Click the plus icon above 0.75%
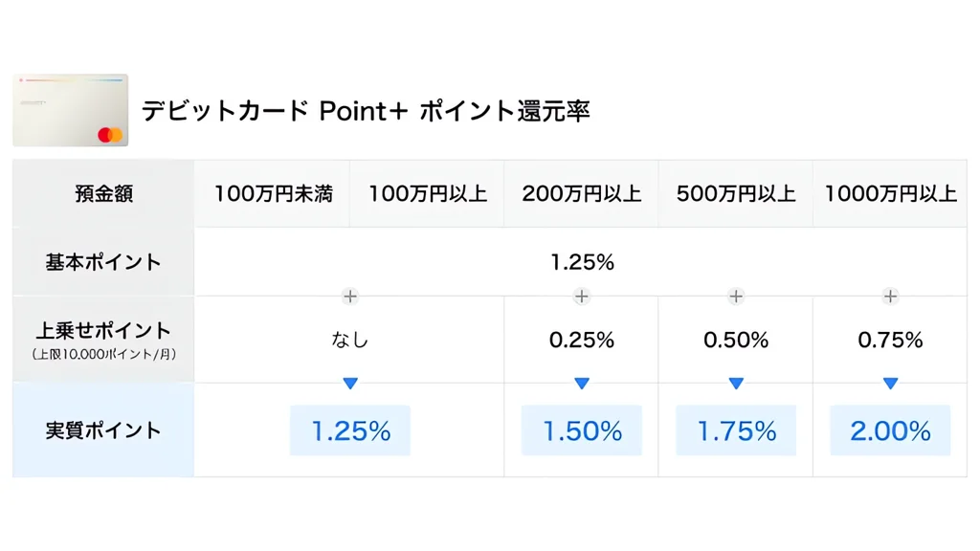Screen dimensions: 980x551 [891, 297]
